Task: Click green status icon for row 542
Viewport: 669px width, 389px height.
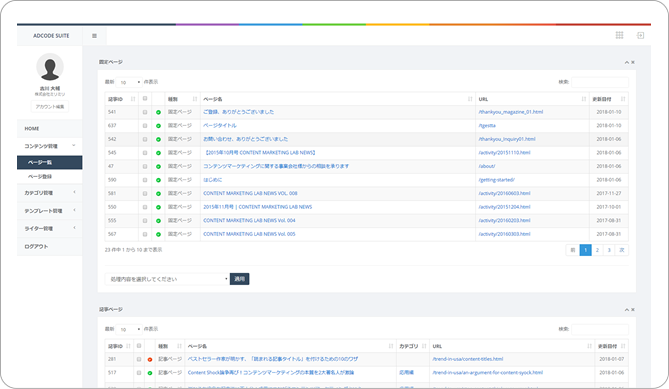Action: tap(158, 139)
